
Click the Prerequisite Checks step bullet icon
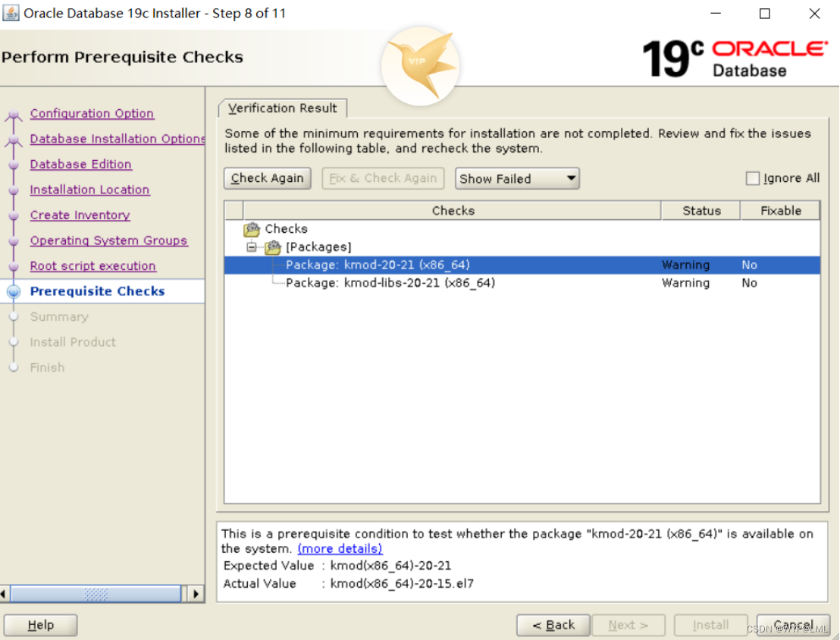(x=14, y=292)
